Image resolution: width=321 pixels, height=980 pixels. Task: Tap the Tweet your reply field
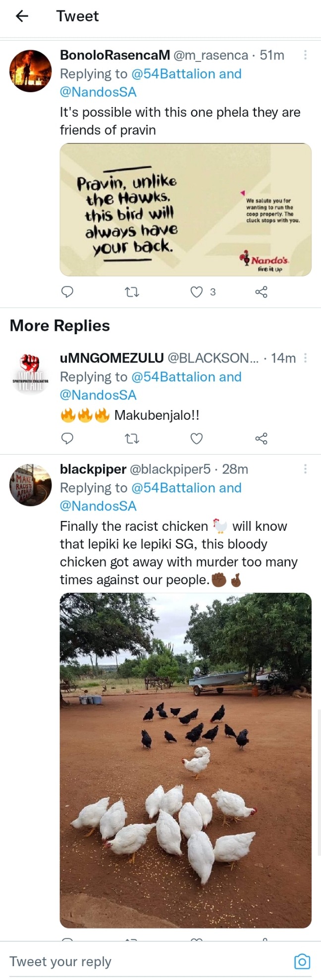coord(149,961)
